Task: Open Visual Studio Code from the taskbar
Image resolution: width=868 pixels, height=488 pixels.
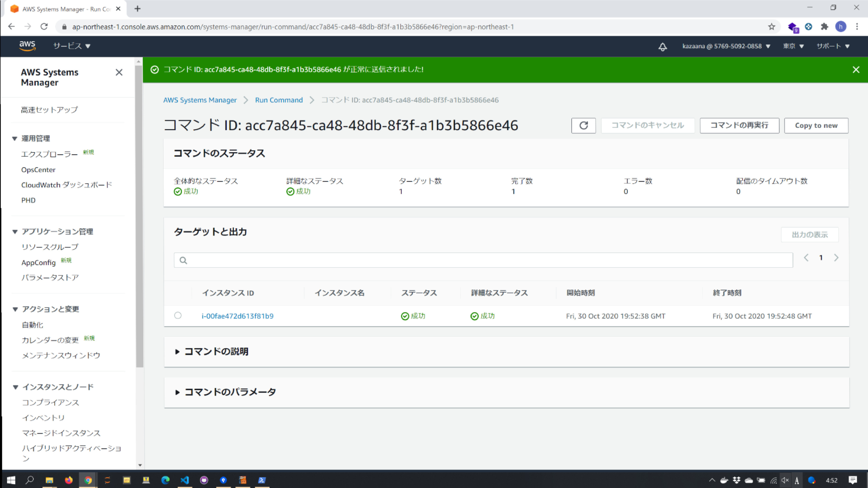Action: (184, 480)
